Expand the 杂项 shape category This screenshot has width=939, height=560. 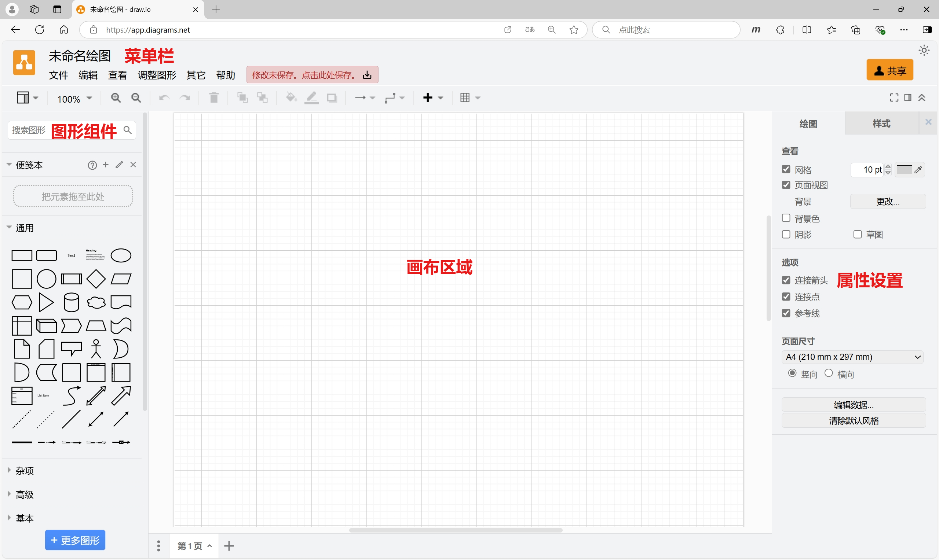point(25,471)
